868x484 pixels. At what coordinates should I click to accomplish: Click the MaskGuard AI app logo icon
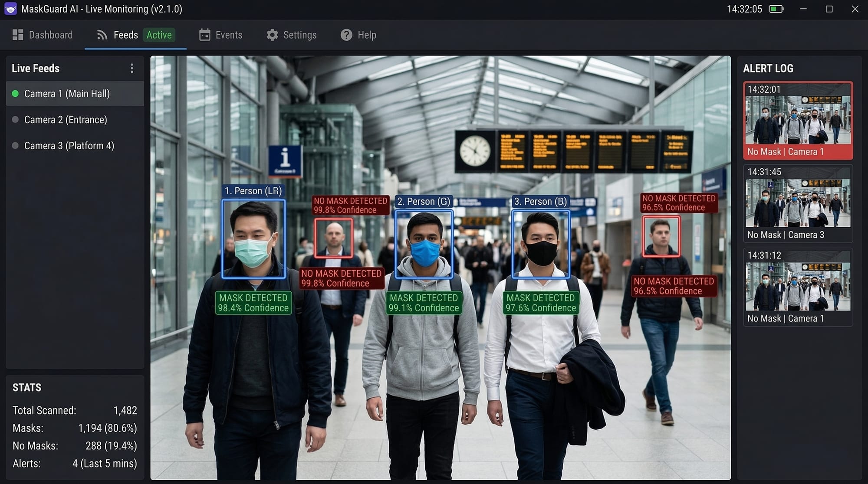coord(10,9)
